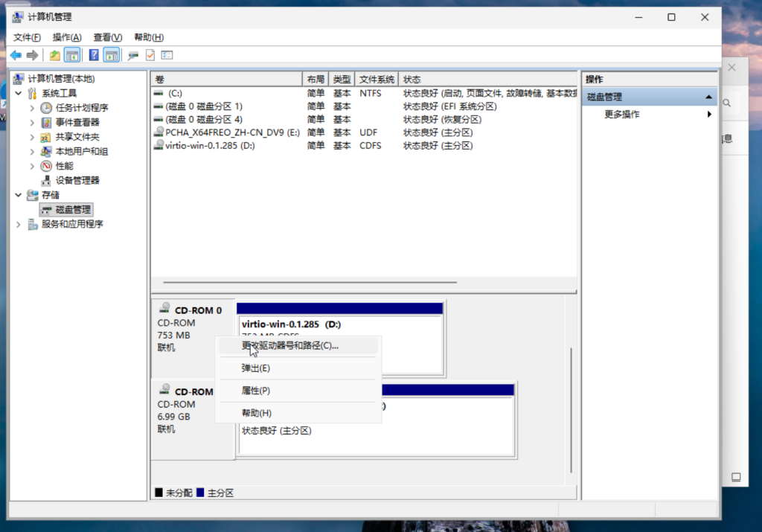The width and height of the screenshot is (762, 532).
Task: Click the Back arrow in the toolbar
Action: click(16, 55)
